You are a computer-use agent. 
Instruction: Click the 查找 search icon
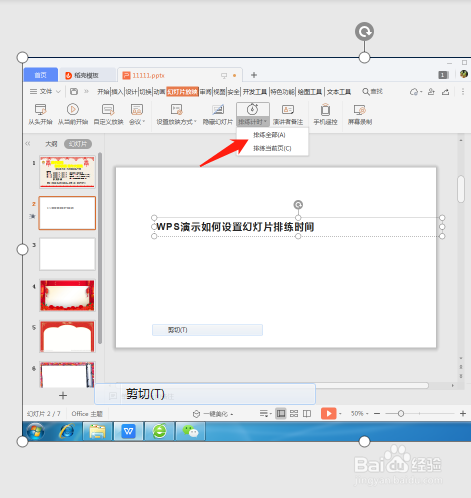373,91
